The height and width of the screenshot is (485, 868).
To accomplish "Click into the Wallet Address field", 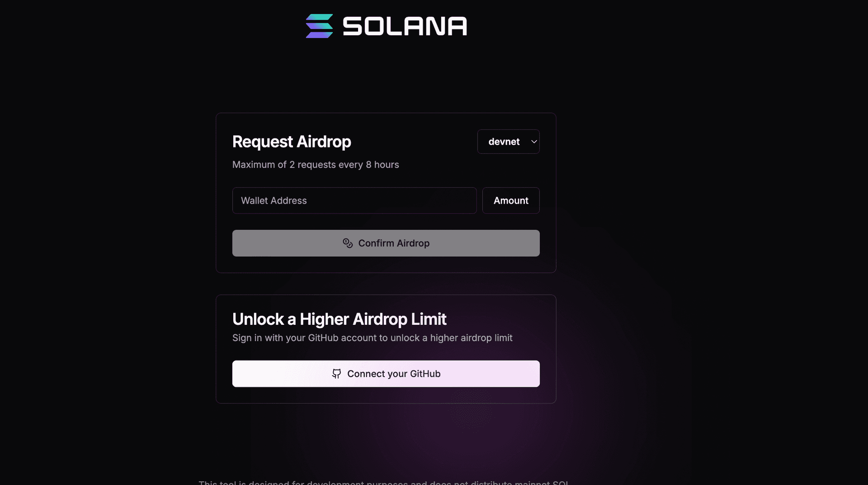I will point(354,200).
